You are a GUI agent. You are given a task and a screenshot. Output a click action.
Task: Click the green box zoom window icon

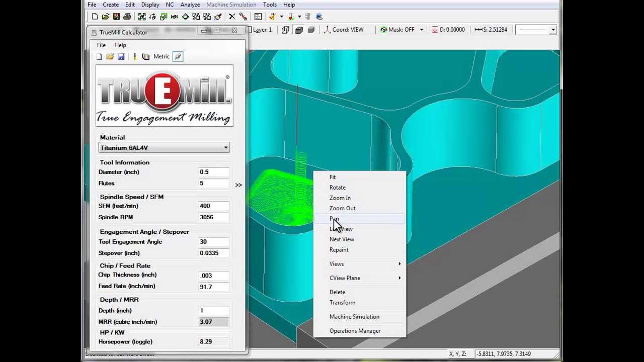[164, 17]
